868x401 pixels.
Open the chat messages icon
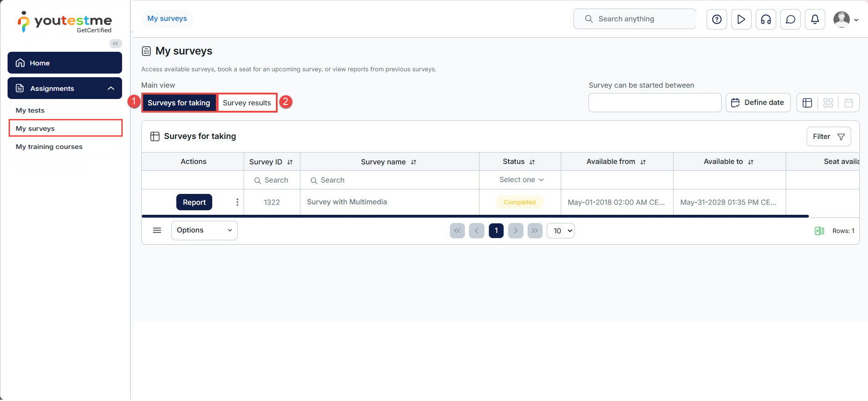point(790,19)
